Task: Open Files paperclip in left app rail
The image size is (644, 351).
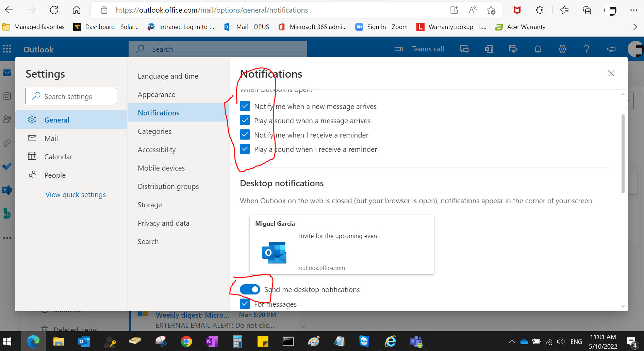Action: [x=7, y=143]
